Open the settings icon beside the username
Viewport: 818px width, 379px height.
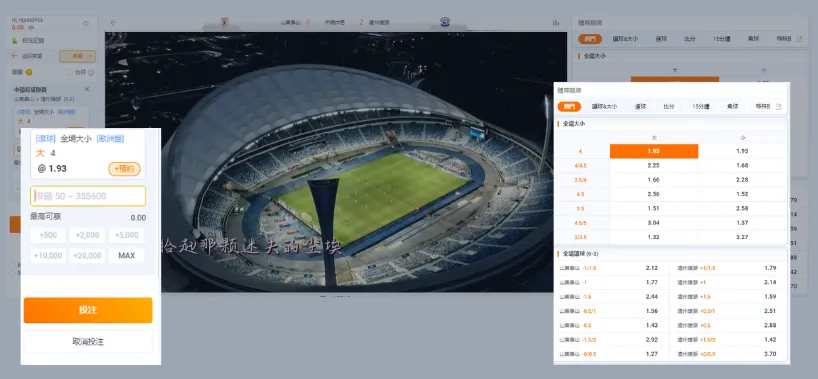pyautogui.click(x=86, y=23)
